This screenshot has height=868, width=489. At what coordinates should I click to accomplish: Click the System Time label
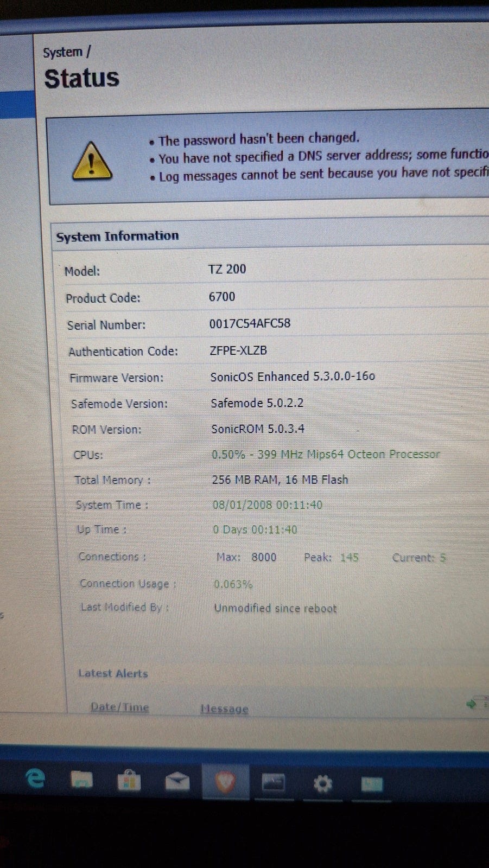pyautogui.click(x=112, y=505)
